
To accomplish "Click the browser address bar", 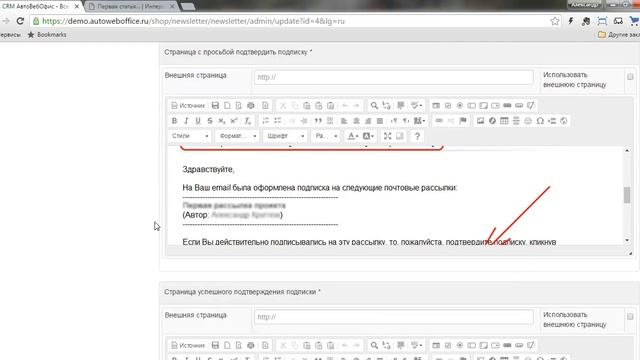I will point(294,21).
